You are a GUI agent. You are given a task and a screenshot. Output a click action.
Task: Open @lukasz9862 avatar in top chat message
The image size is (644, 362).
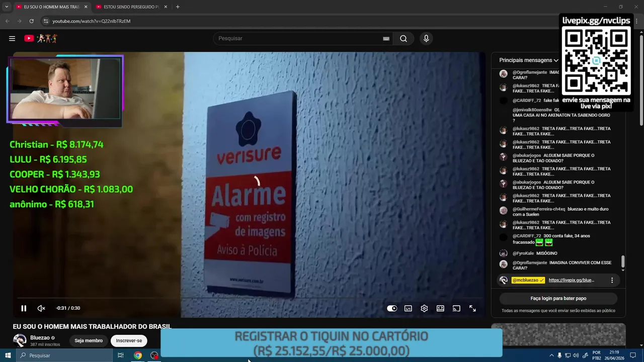tap(503, 87)
